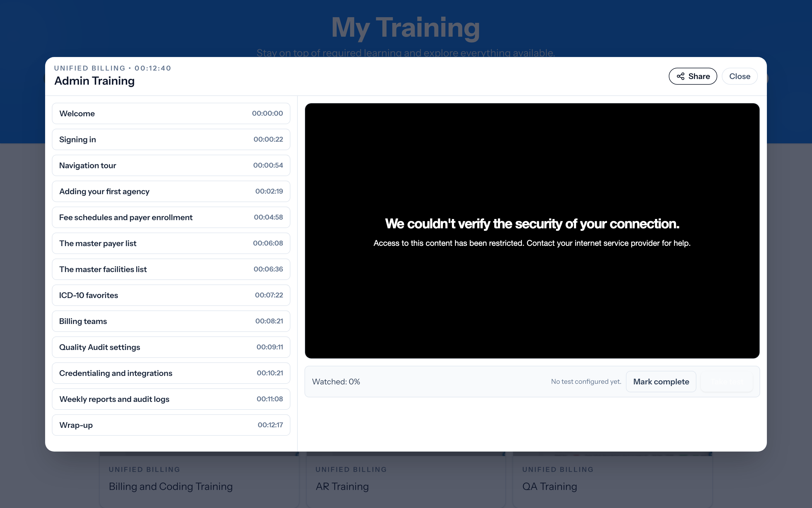Click the 'Watched: 0%' progress text
The width and height of the screenshot is (812, 508).
click(x=336, y=382)
